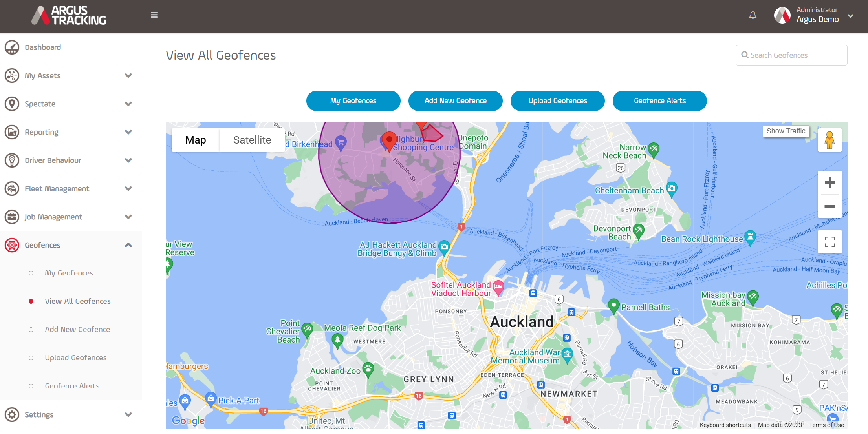Click the Auckland Zoo paw marker

click(368, 369)
